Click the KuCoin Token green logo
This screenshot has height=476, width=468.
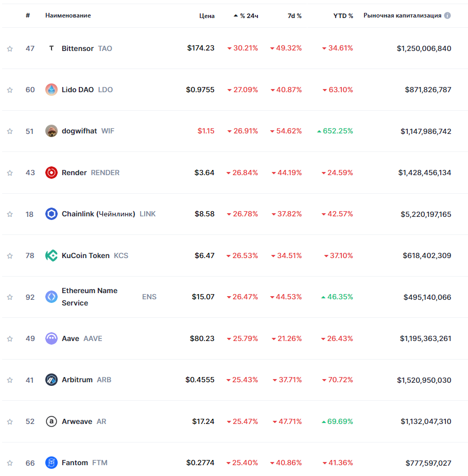point(51,256)
